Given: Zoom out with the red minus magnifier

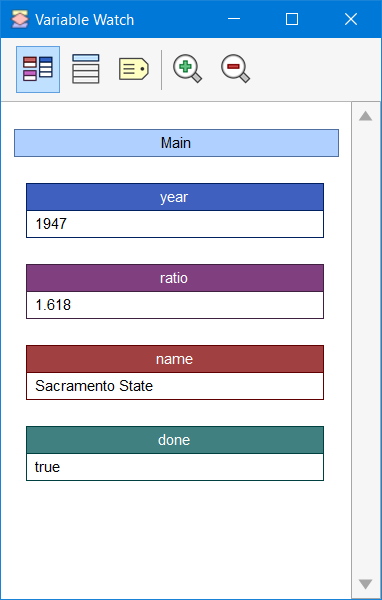Looking at the screenshot, I should (235, 69).
